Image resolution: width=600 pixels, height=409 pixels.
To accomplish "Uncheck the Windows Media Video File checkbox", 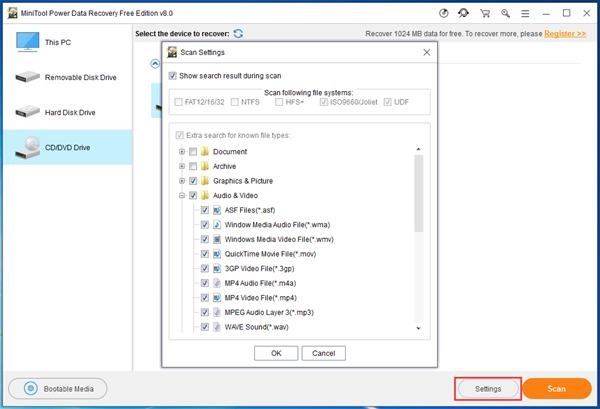I will click(205, 239).
